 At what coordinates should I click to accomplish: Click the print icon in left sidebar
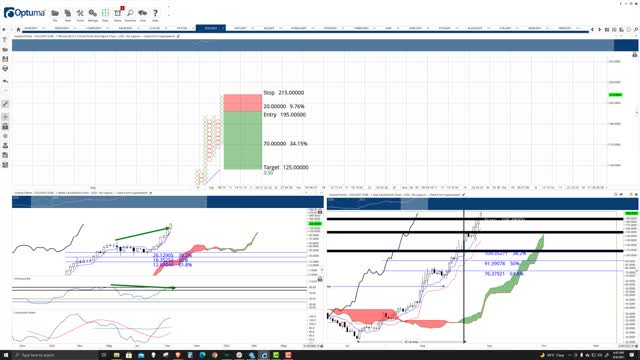pyautogui.click(x=5, y=68)
